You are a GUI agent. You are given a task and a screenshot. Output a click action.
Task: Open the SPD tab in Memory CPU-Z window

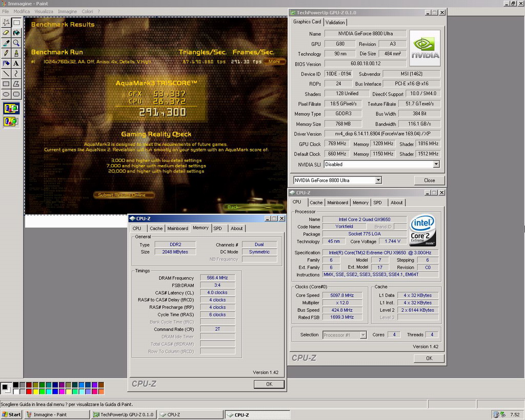[217, 228]
